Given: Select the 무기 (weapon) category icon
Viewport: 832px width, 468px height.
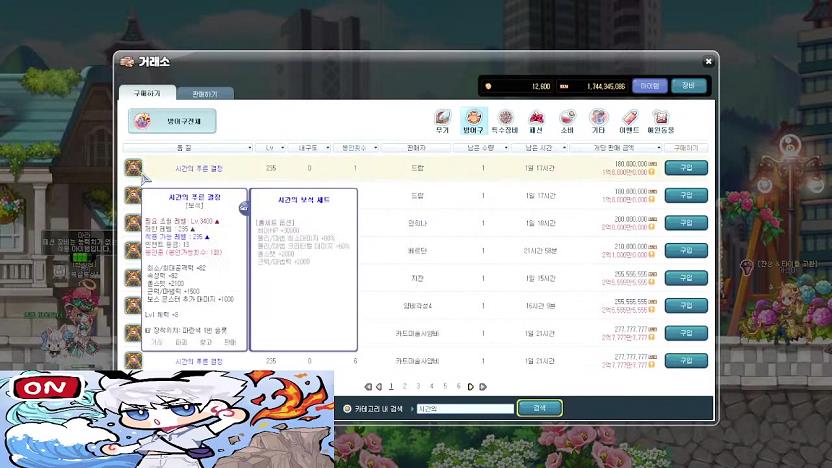Looking at the screenshot, I should point(442,120).
